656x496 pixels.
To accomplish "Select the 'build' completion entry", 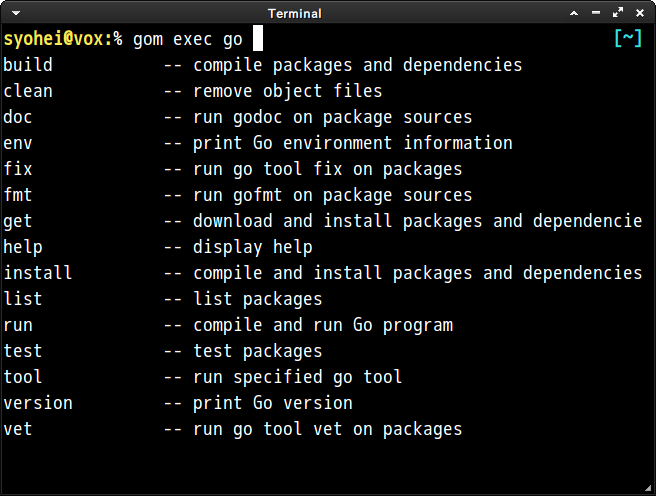I will (x=28, y=65).
